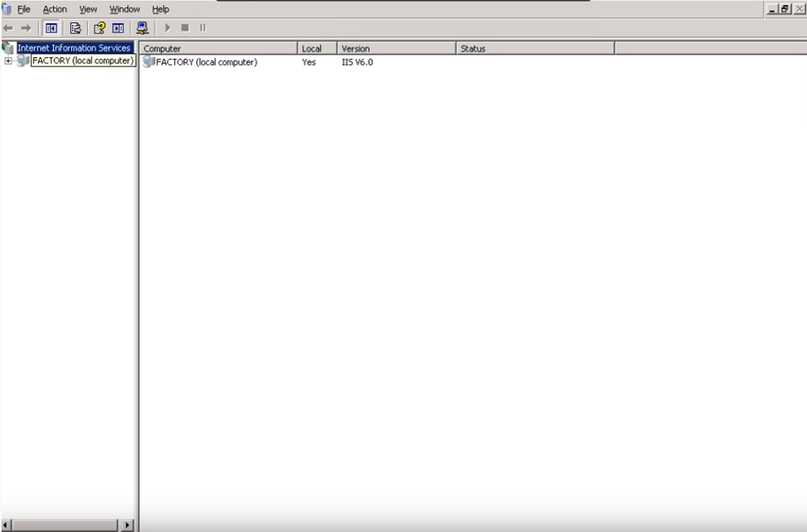Sort by the Computer column header
807x532 pixels.
[x=219, y=49]
